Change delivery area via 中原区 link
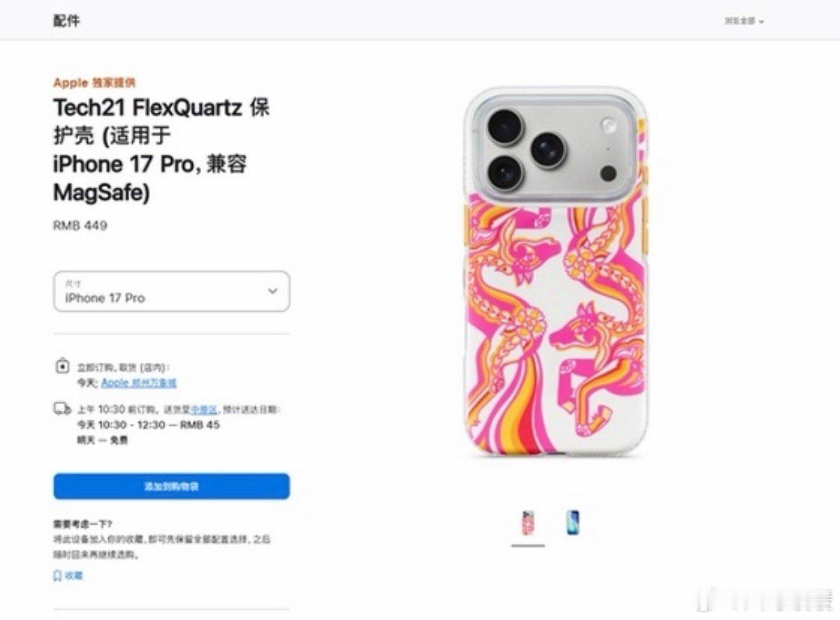 pos(204,409)
